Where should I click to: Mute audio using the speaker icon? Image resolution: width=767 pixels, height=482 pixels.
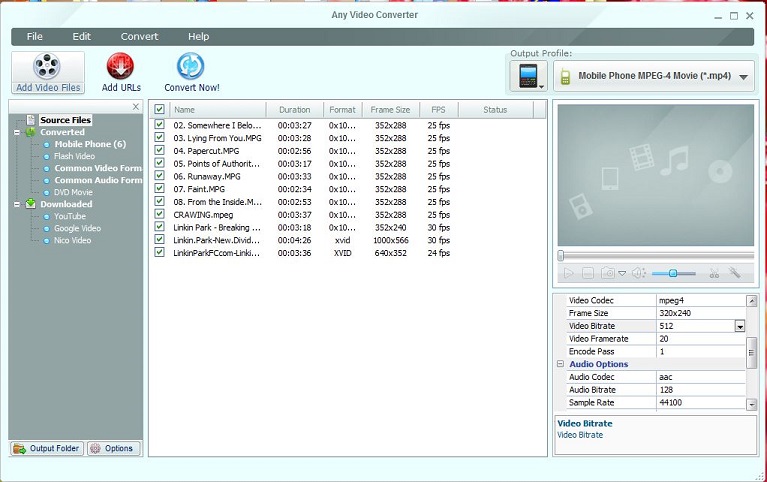638,273
